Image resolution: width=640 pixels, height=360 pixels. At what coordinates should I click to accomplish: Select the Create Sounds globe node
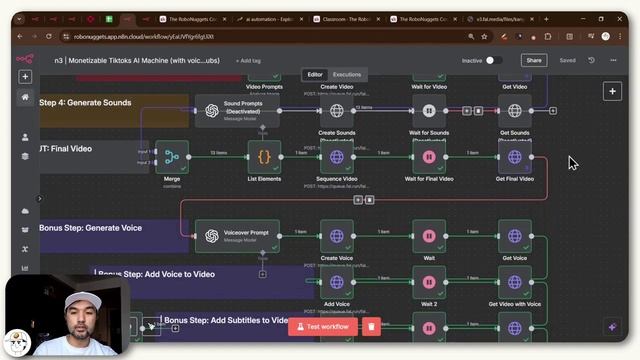337,111
